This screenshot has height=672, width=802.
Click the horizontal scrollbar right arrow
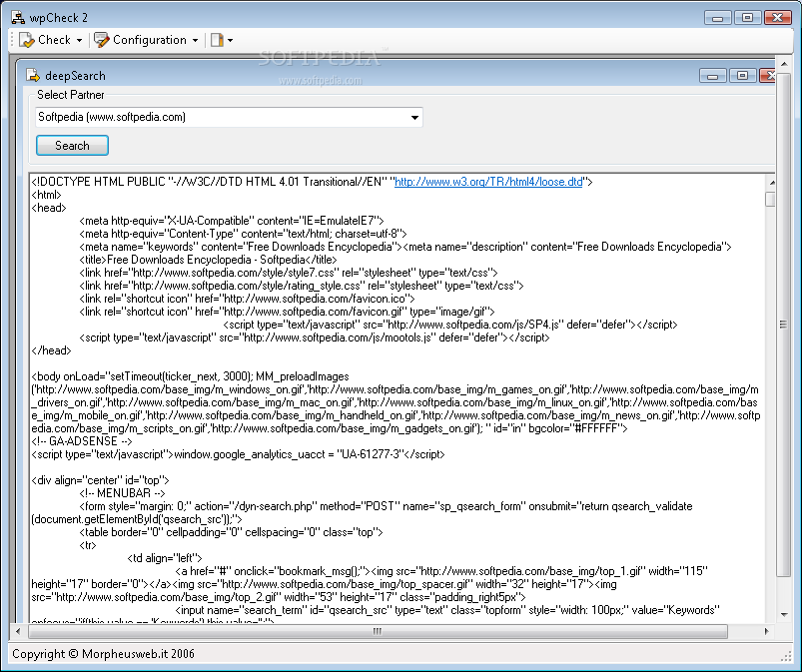click(x=766, y=632)
